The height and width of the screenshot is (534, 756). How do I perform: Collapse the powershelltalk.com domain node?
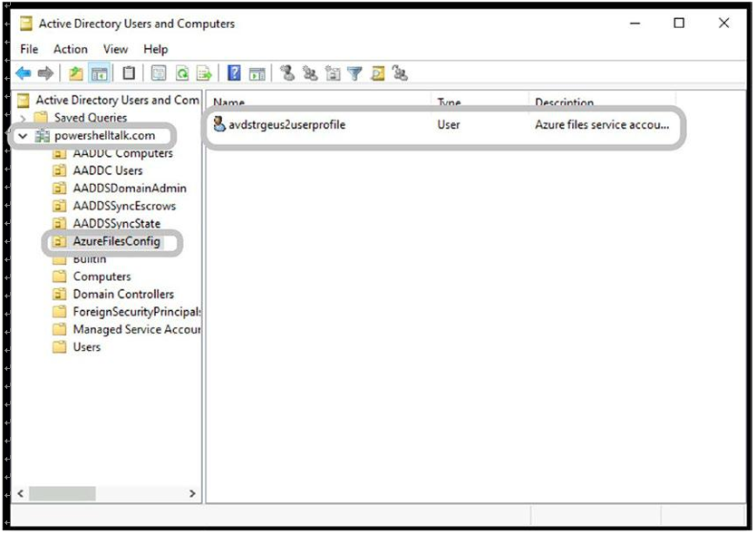coord(23,136)
